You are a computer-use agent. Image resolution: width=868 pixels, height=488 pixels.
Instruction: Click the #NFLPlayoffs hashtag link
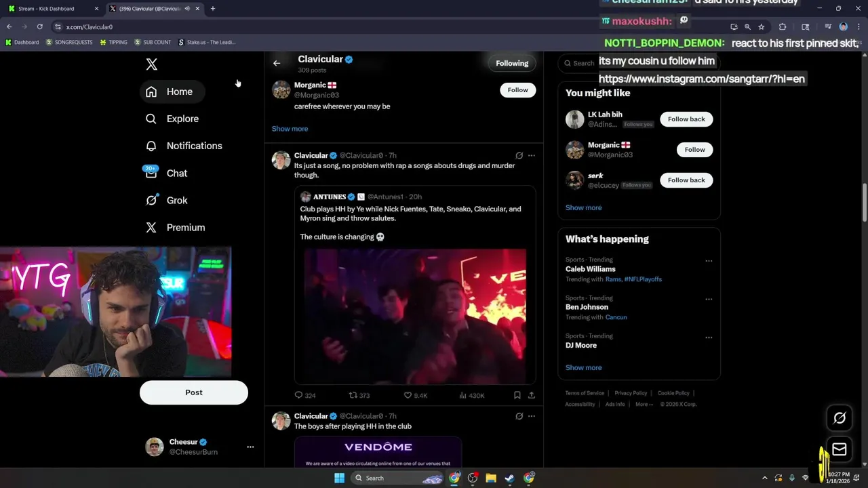643,279
